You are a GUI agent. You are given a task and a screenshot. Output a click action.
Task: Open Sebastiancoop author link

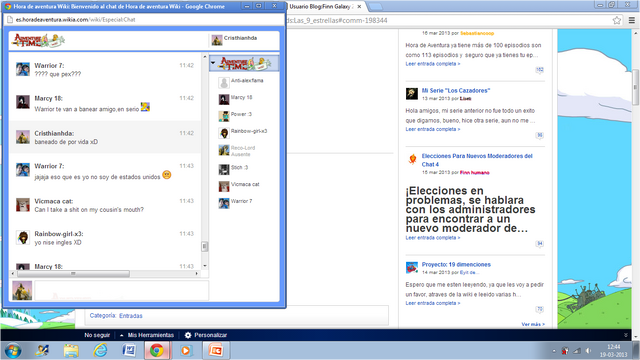coord(477,33)
